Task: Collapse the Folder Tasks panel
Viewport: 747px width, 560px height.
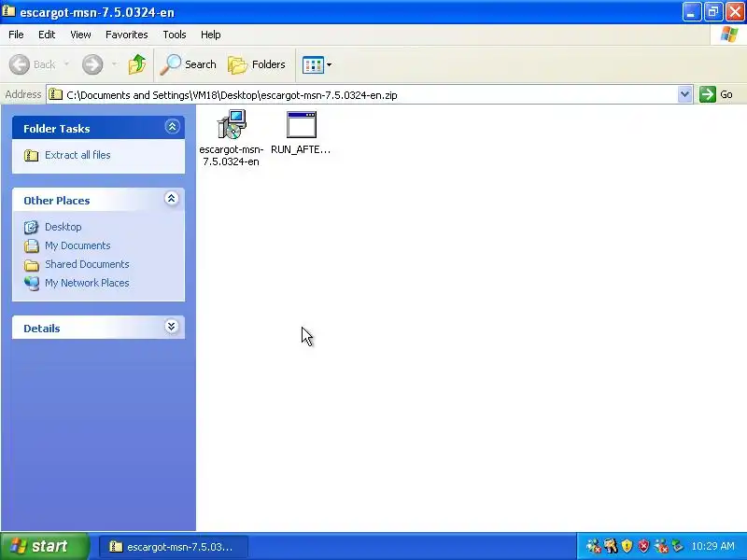Action: [172, 127]
